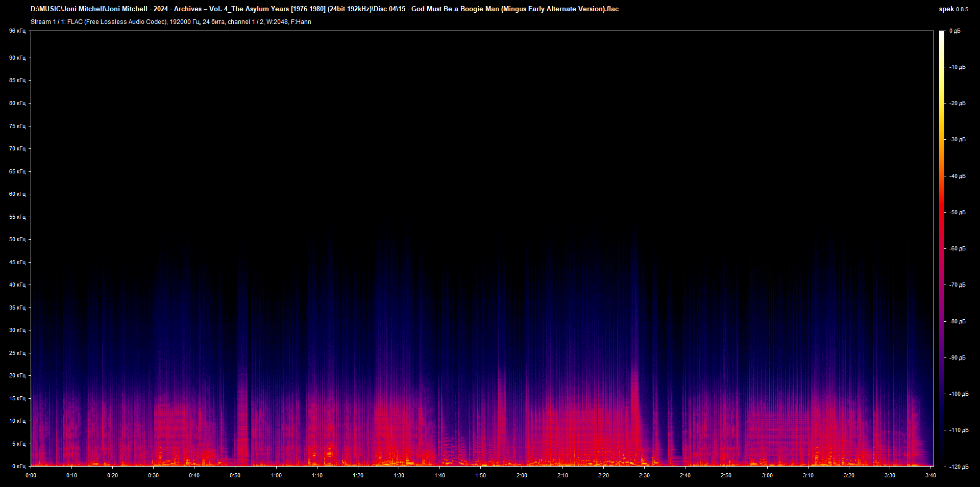Click the 0:00 time axis marker
The width and height of the screenshot is (980, 487).
point(31,475)
